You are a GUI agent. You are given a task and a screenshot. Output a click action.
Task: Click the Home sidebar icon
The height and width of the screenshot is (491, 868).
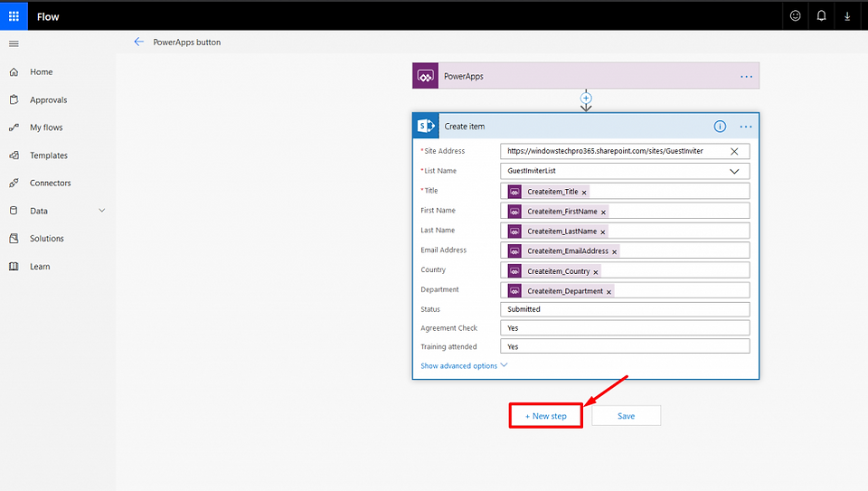[x=14, y=72]
